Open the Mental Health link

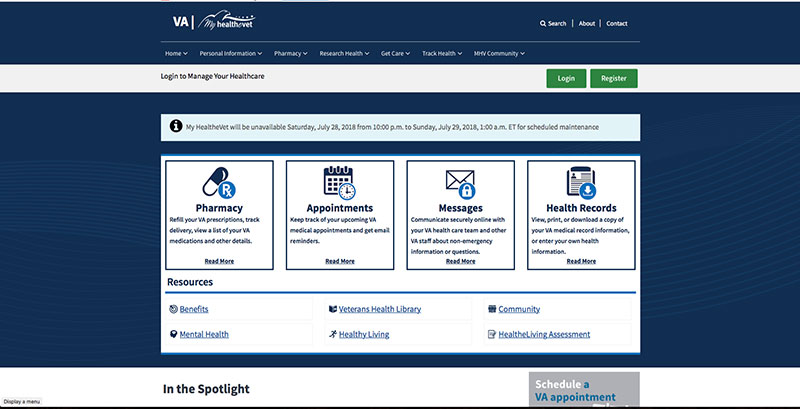204,335
